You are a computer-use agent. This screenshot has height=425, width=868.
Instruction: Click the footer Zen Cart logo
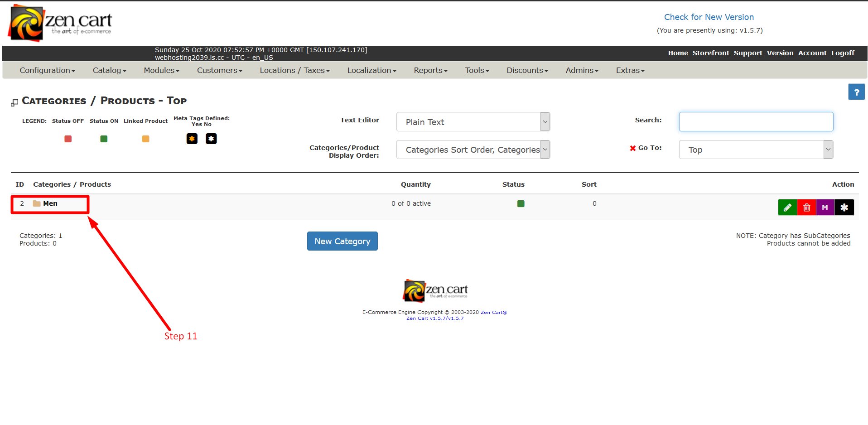435,290
